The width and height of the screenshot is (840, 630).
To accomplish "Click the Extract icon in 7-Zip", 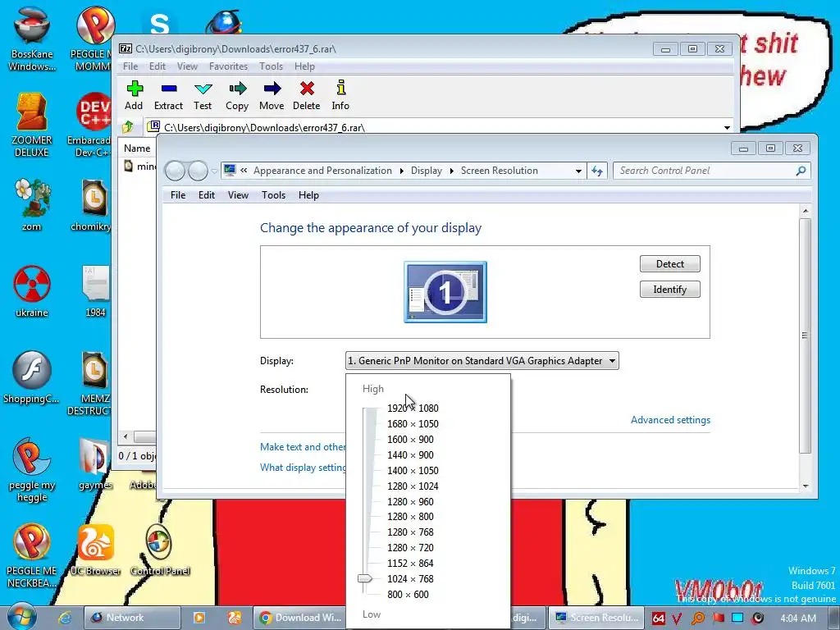I will click(169, 89).
